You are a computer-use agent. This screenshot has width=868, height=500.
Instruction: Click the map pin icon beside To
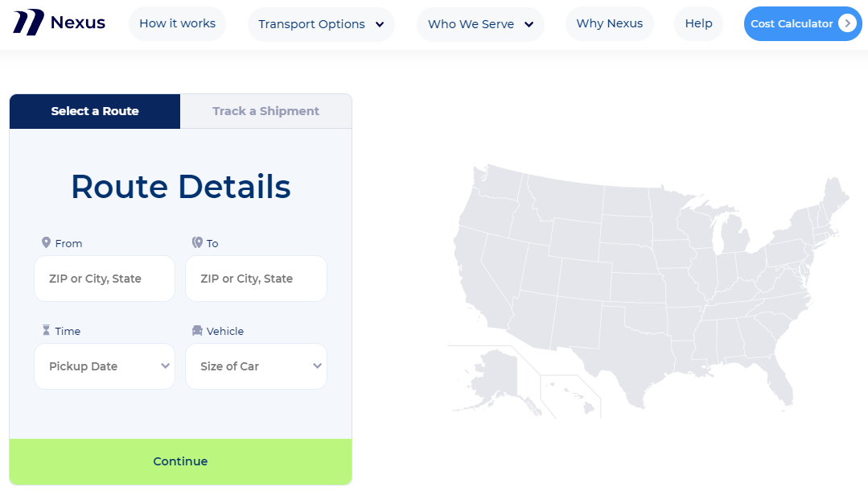click(197, 243)
